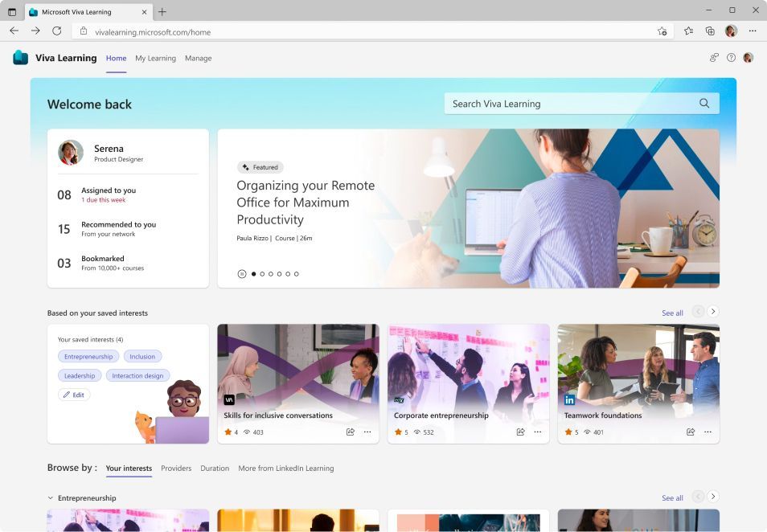Open Manage tab

[198, 58]
